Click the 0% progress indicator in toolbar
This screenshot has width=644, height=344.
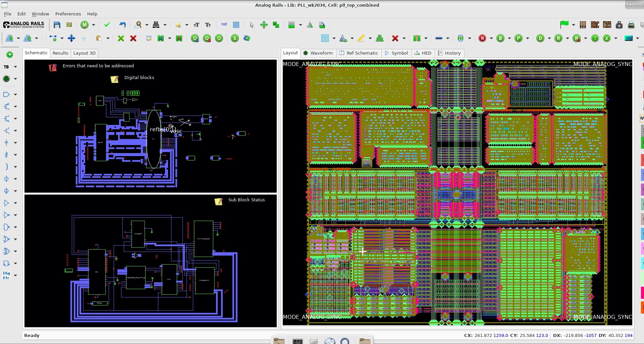(628, 38)
